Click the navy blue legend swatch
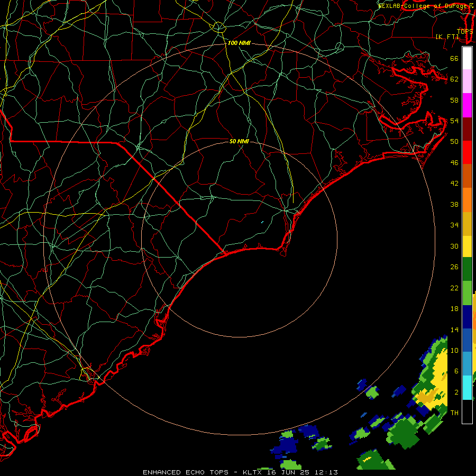 [x=467, y=317]
